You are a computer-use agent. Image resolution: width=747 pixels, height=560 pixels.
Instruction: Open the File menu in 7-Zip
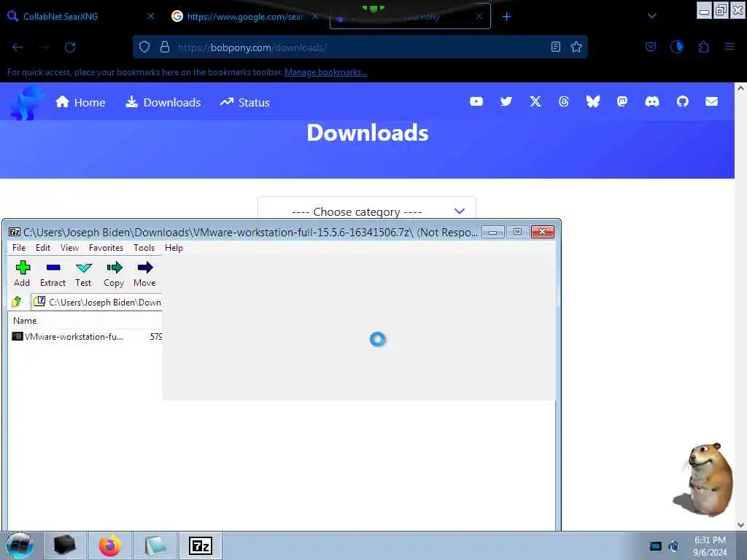tap(19, 248)
